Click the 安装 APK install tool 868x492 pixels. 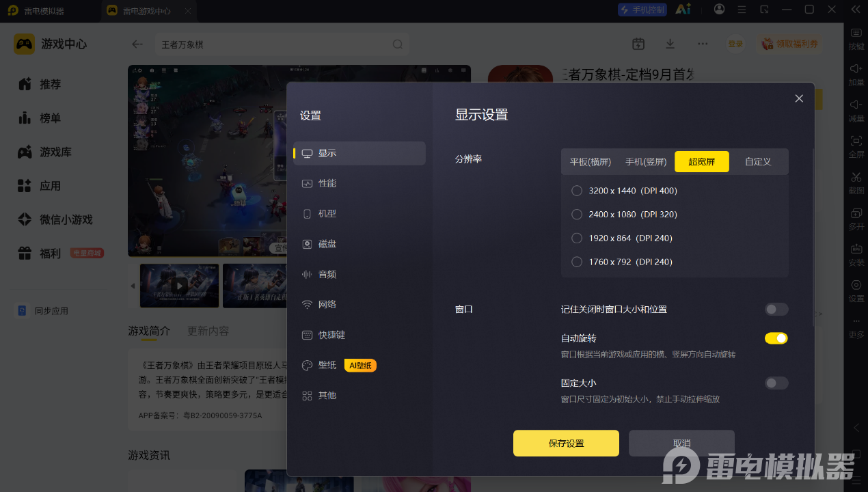click(x=856, y=254)
